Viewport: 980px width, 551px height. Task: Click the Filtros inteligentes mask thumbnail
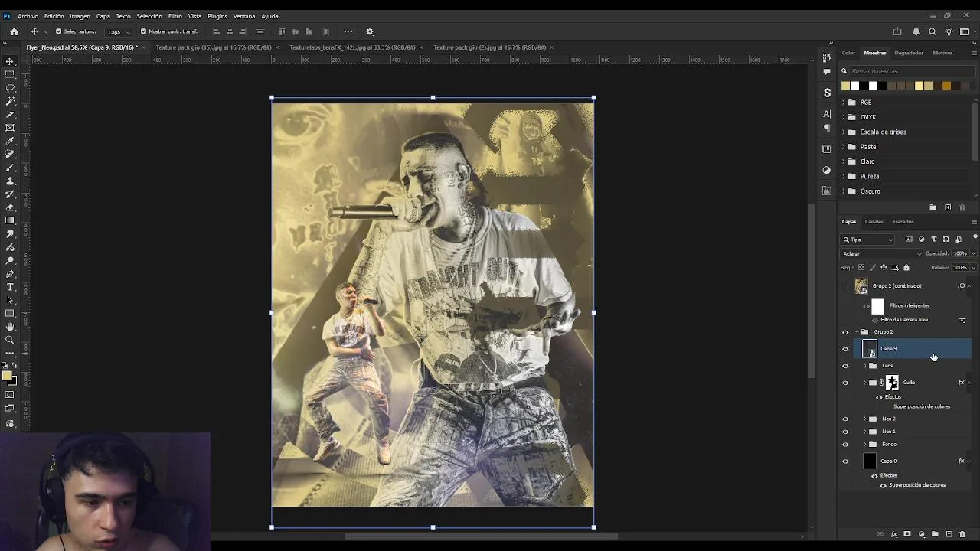coord(878,306)
